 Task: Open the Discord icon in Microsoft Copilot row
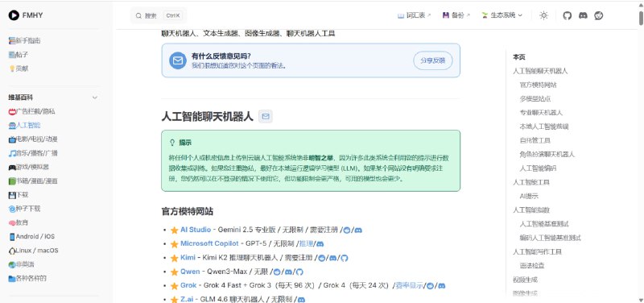point(320,244)
